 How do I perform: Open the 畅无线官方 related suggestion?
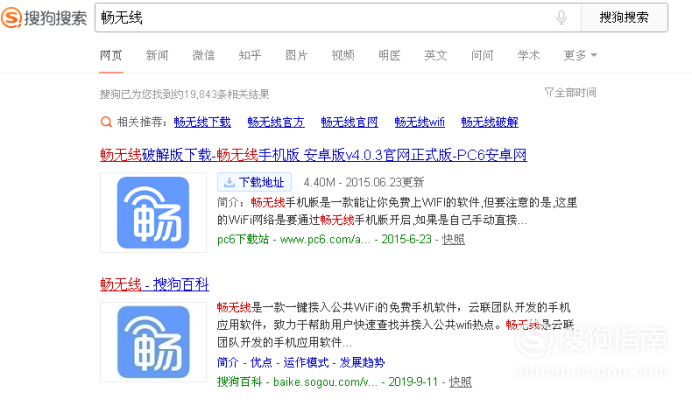point(276,122)
